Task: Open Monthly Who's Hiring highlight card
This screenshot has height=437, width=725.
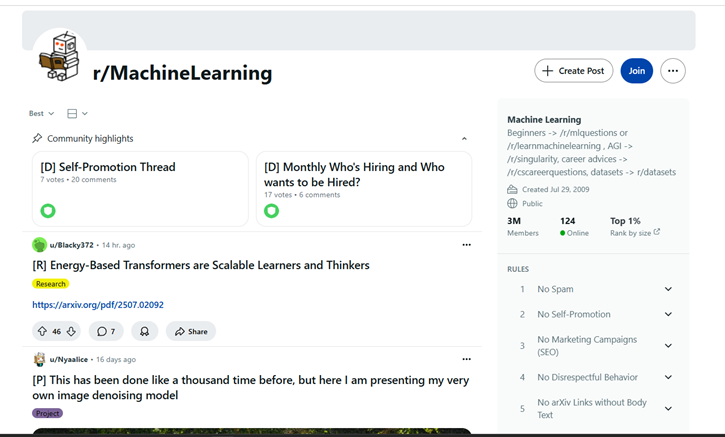Action: [x=364, y=189]
